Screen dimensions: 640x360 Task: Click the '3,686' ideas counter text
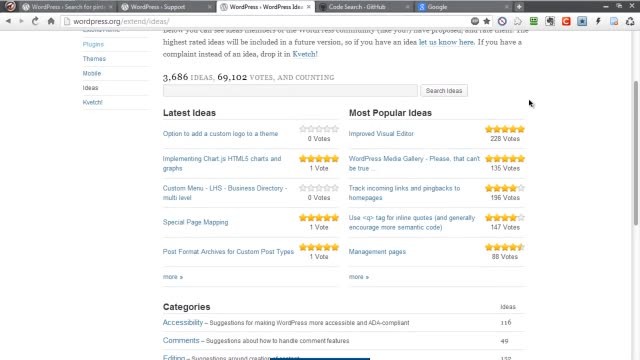click(176, 77)
